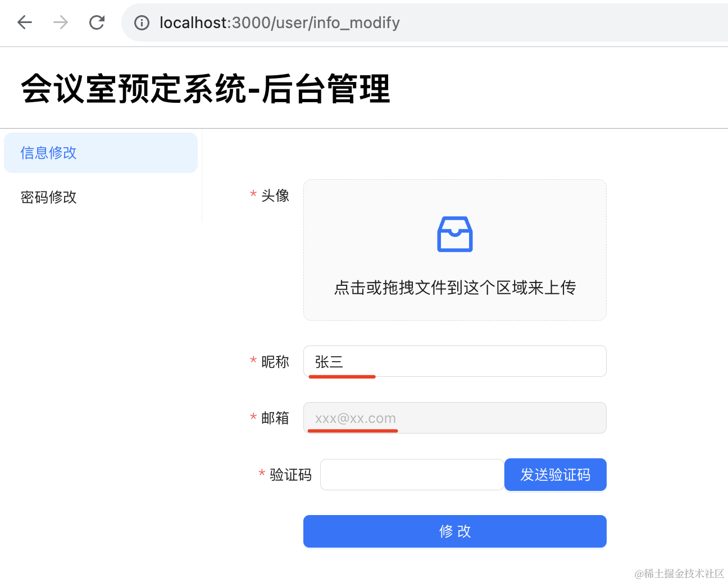Image resolution: width=728 pixels, height=583 pixels.
Task: Click the 头像 field label
Action: tap(275, 195)
